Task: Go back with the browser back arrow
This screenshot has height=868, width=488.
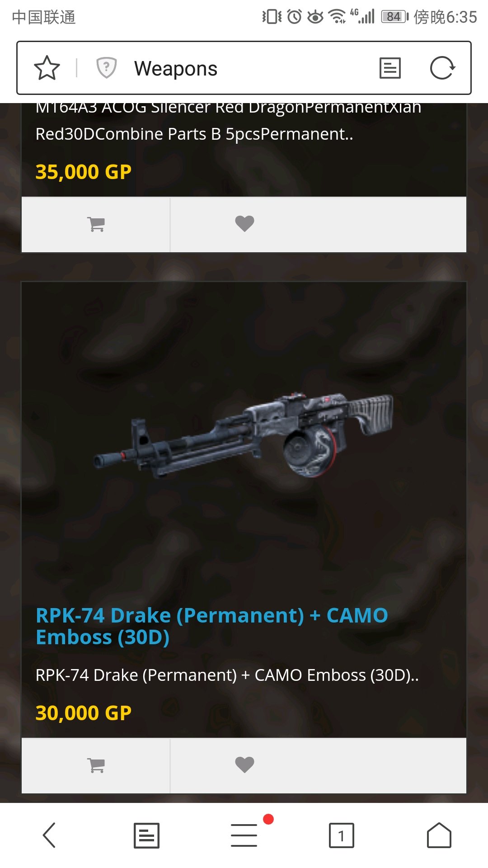Action: [x=49, y=835]
